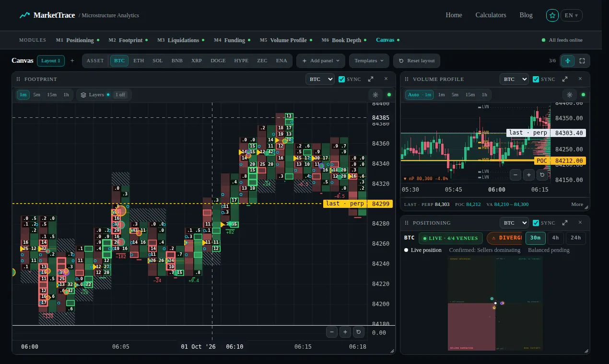Viewport: 609px width, 364px height.
Task: Grab the Footprint panel drag handle
Action: 18,80
